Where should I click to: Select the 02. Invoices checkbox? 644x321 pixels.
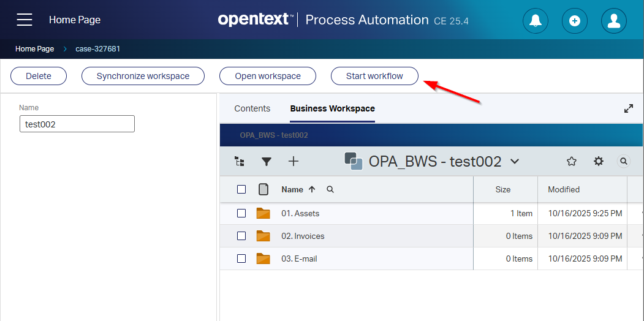pyautogui.click(x=241, y=236)
